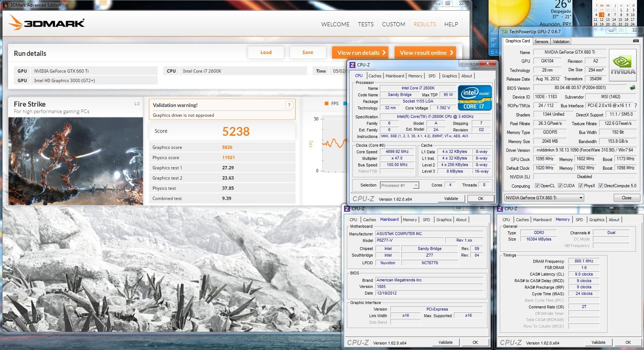Click the 3DMark logo in the header
644x350 pixels.
click(47, 23)
